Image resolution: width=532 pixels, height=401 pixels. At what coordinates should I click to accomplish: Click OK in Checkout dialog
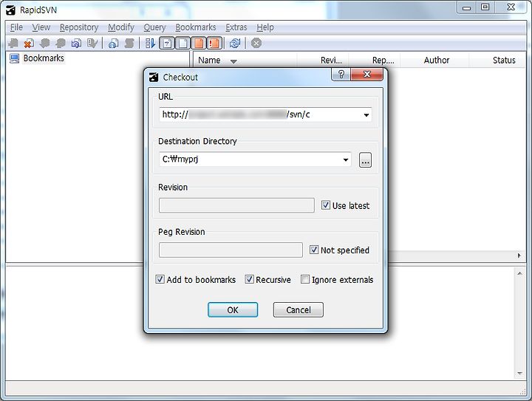[x=233, y=310]
